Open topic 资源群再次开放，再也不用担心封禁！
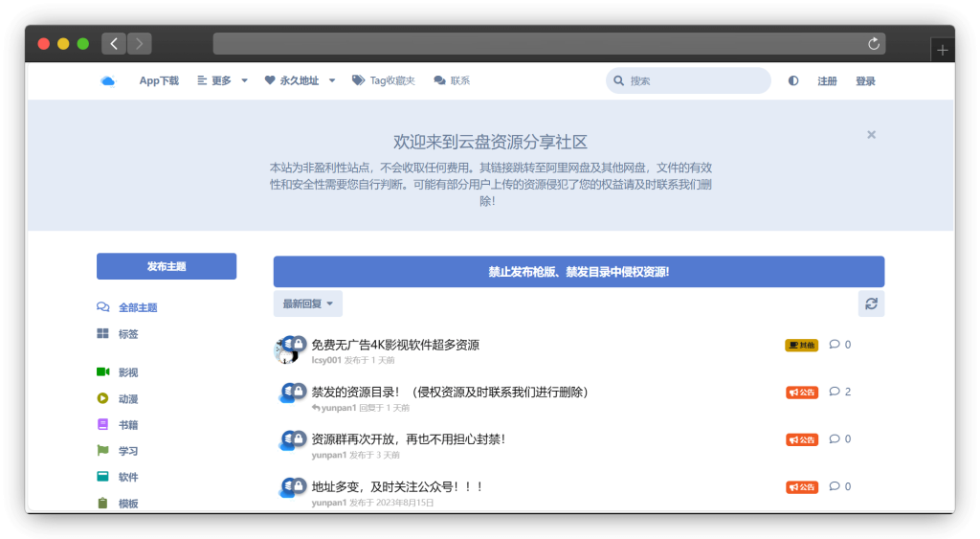This screenshot has height=539, width=980. pyautogui.click(x=408, y=438)
